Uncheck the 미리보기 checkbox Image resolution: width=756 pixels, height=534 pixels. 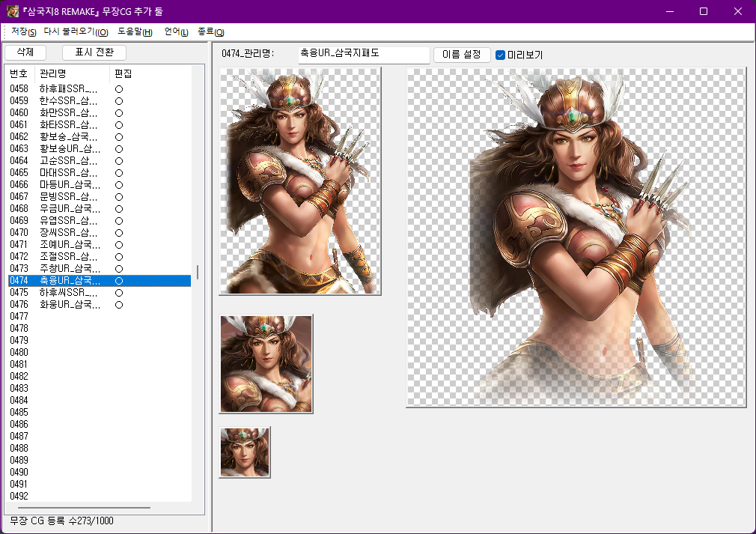pyautogui.click(x=500, y=55)
